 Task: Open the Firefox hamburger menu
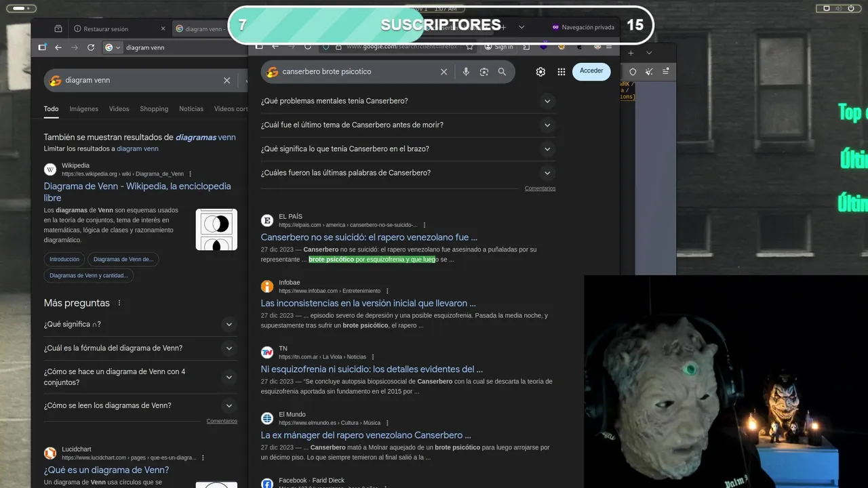tap(609, 47)
